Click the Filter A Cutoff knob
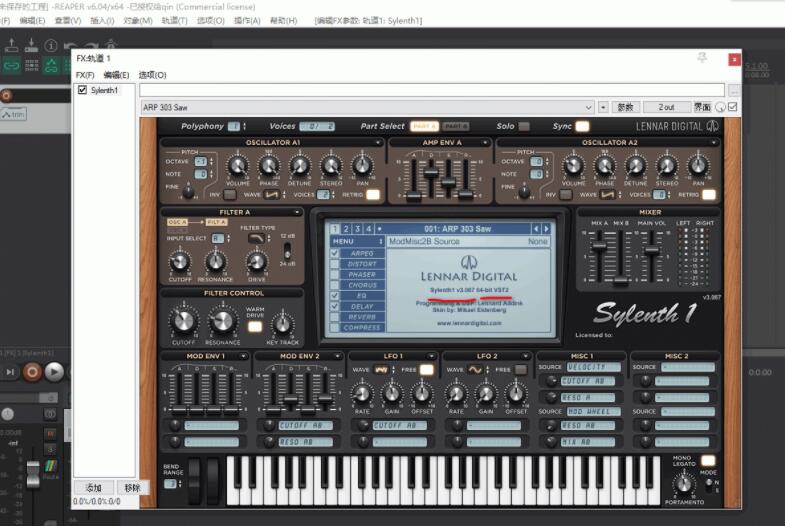This screenshot has height=526, width=785. [180, 261]
